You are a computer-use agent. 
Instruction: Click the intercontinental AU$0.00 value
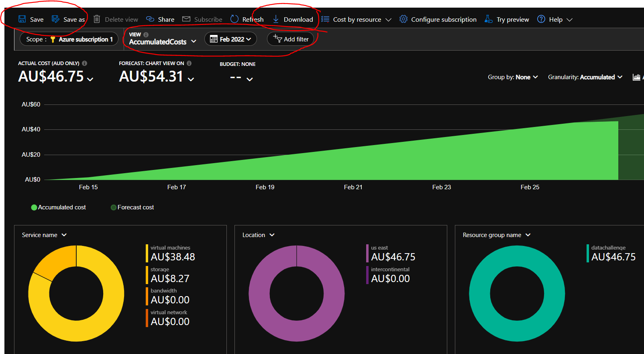click(x=390, y=278)
